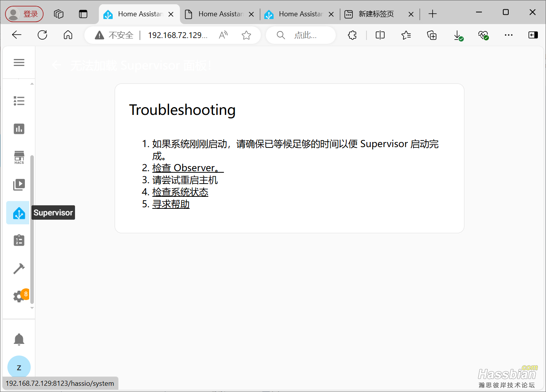This screenshot has width=546, height=392.
Task: Open Media browser icon in sidebar
Action: pos(19,185)
